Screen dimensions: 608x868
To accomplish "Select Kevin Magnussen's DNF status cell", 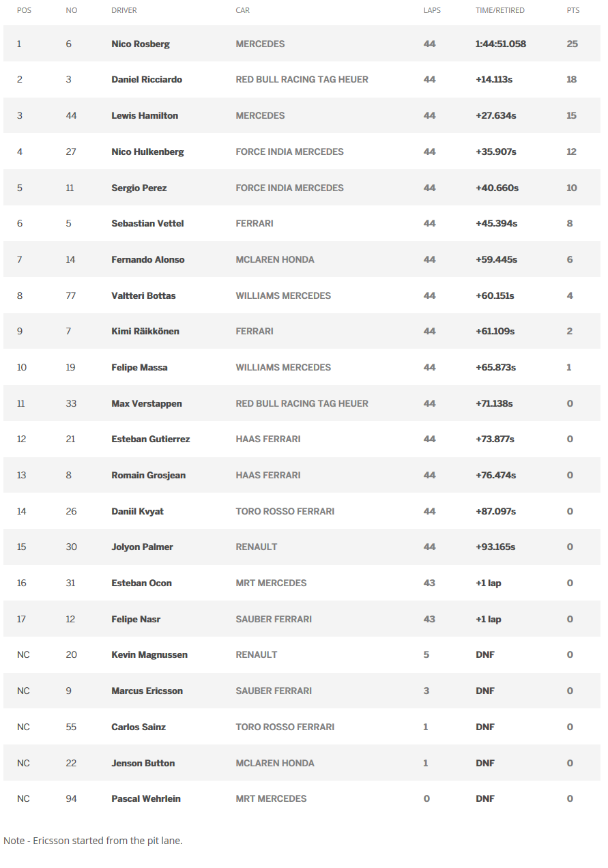I will (485, 654).
